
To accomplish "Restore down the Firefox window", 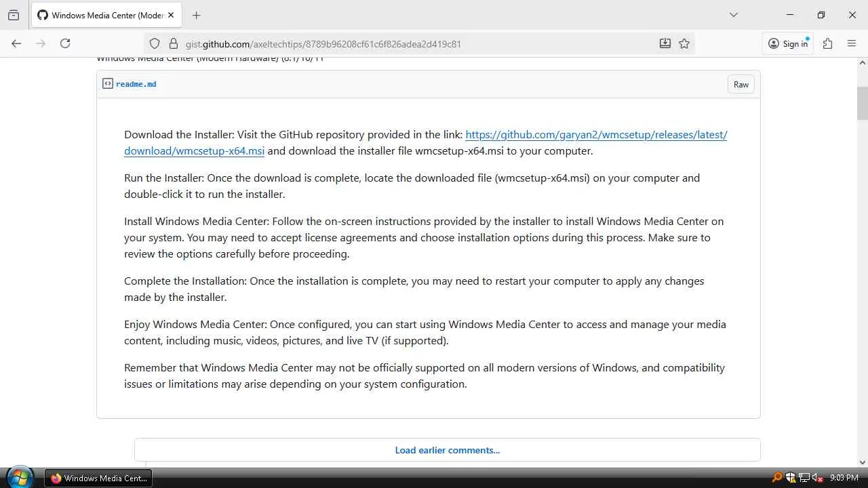I will tap(821, 15).
